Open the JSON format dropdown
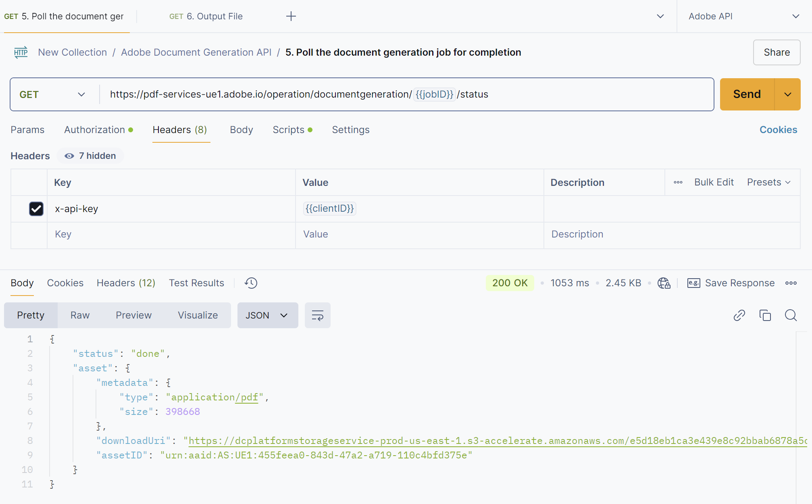The height and width of the screenshot is (504, 812). coord(267,315)
